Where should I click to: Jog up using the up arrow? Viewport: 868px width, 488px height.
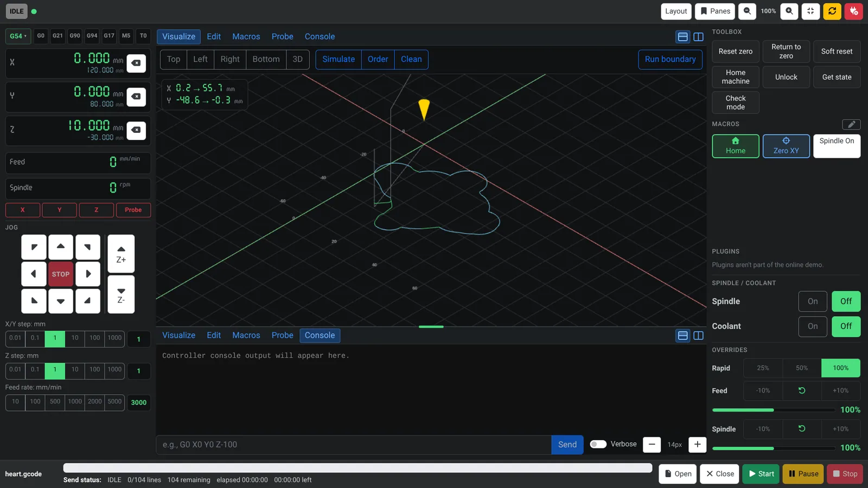click(x=61, y=247)
